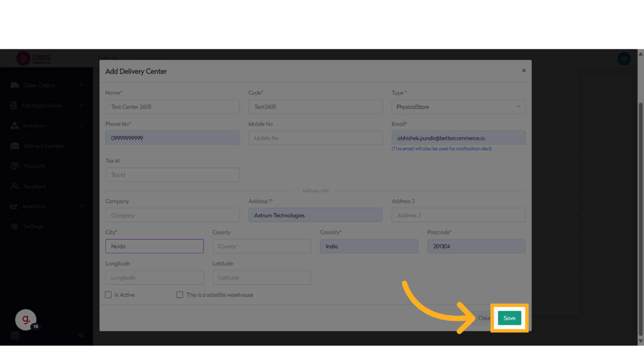The height and width of the screenshot is (362, 644).
Task: Check 'This is a satellite warehouse'
Action: [180, 295]
